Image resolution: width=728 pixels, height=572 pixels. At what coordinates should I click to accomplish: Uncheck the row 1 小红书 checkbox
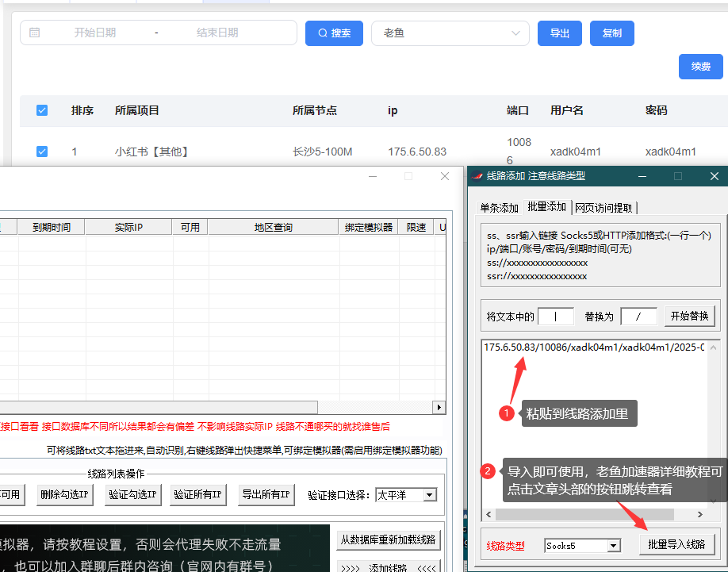[42, 152]
